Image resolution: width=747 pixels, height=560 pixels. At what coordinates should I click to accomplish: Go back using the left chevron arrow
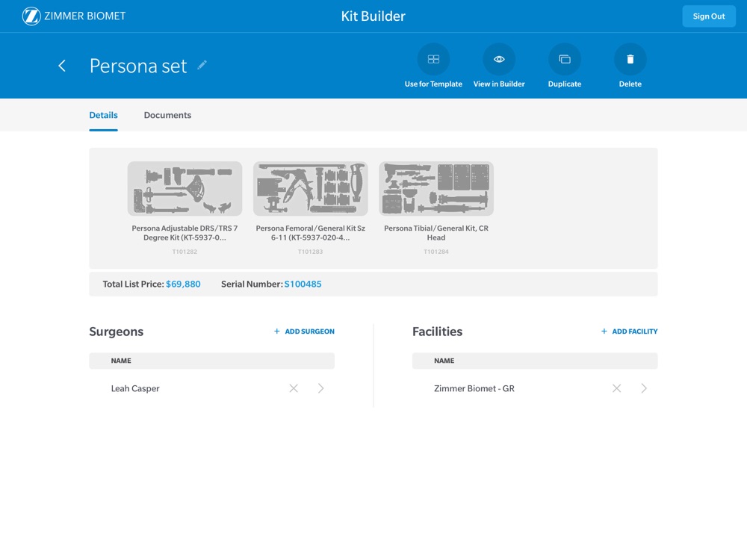click(62, 66)
